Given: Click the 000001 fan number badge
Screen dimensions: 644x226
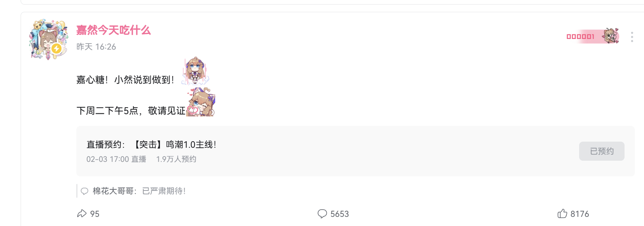Looking at the screenshot, I should (x=580, y=37).
